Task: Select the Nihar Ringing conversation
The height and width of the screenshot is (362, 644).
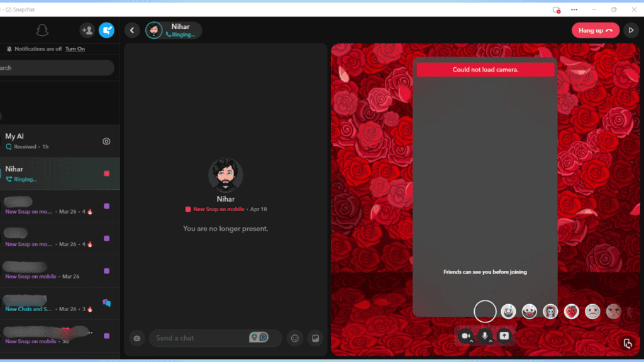Action: click(x=60, y=173)
